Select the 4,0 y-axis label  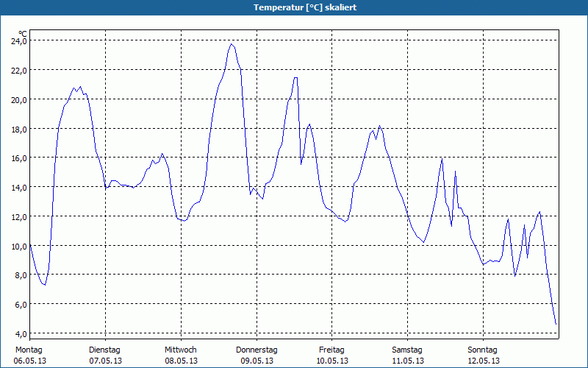(x=21, y=334)
